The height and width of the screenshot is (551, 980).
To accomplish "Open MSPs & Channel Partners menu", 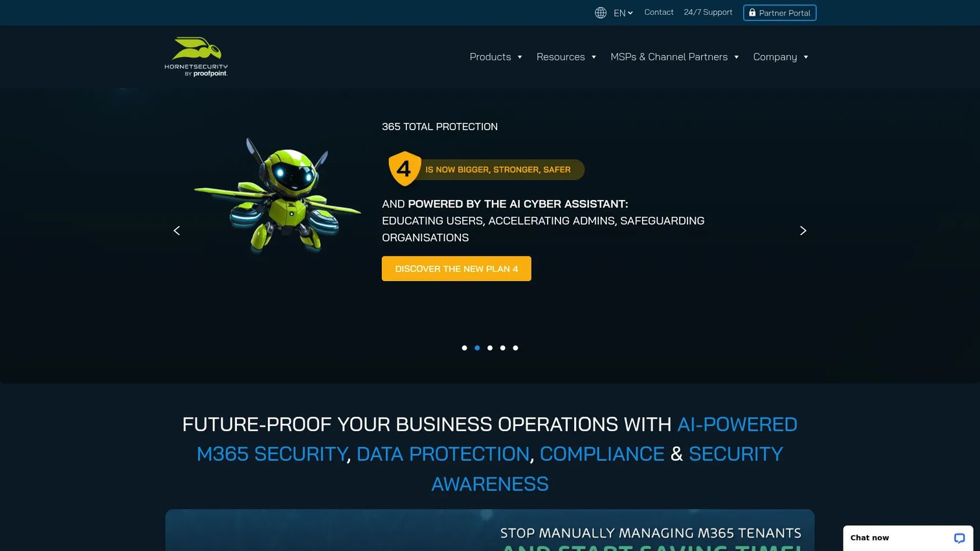I will tap(674, 57).
